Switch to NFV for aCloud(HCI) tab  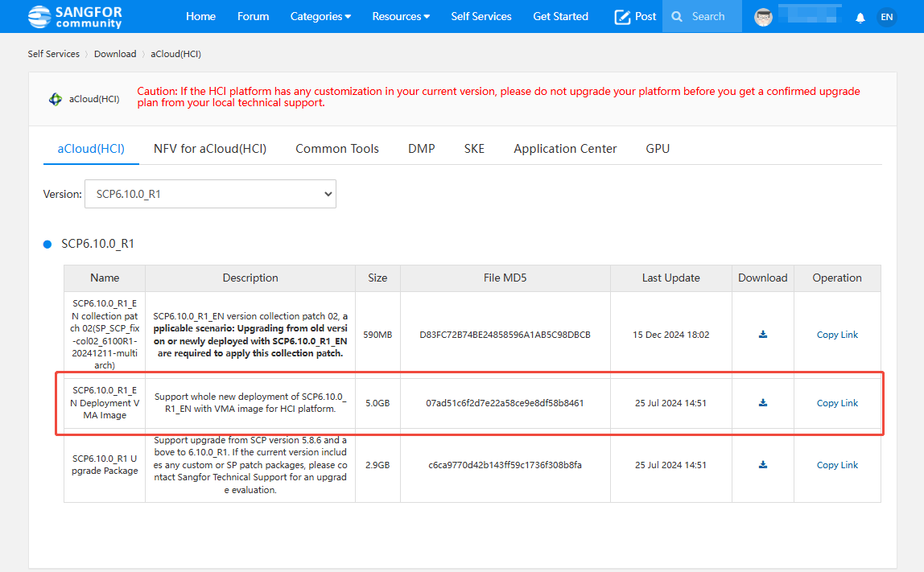click(210, 149)
